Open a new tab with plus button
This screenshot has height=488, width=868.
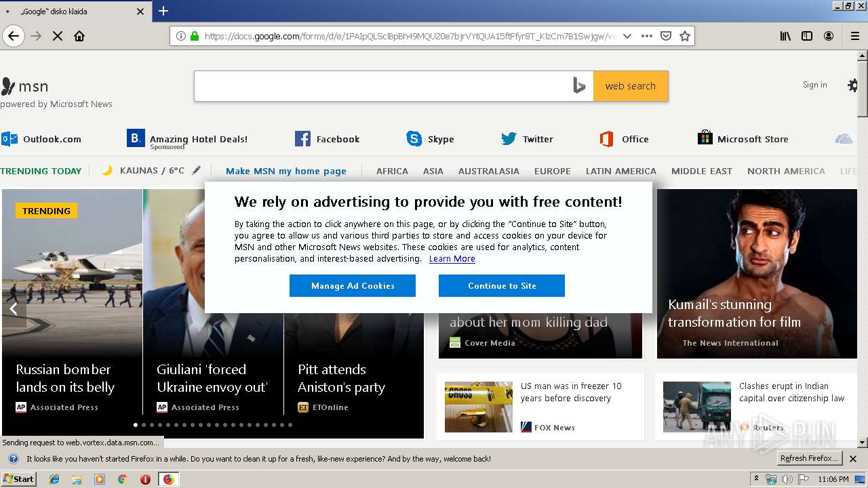(163, 11)
